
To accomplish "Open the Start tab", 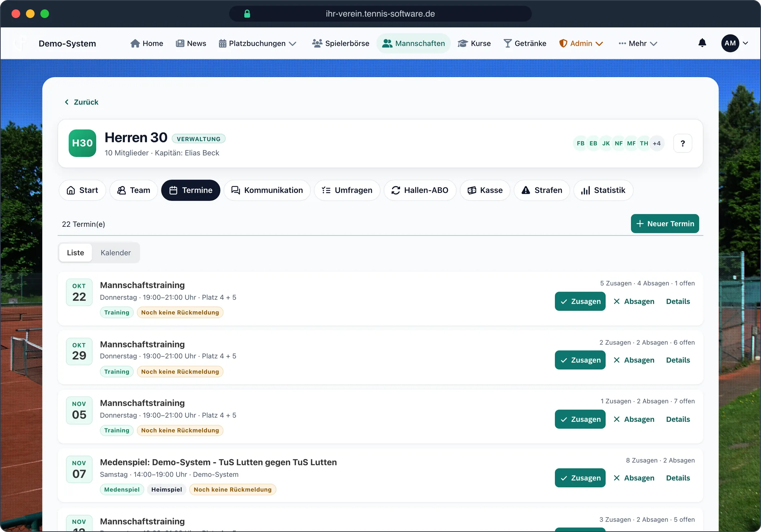I will (x=82, y=190).
